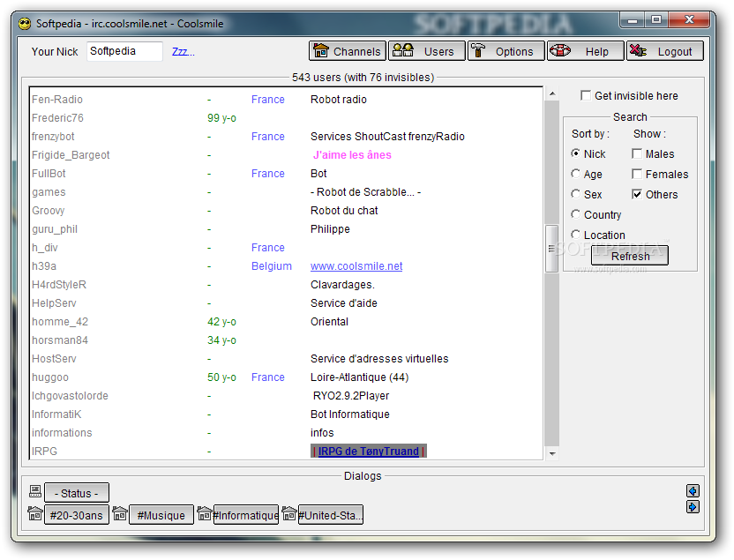The height and width of the screenshot is (560, 734).
Task: Select Sort by Country radio button
Action: 576,214
